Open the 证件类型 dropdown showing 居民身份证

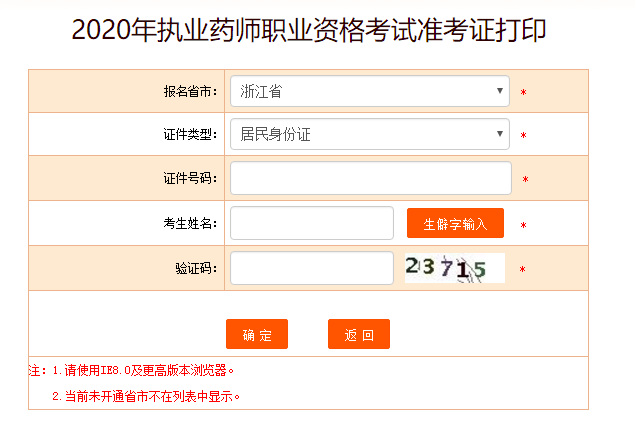pyautogui.click(x=370, y=134)
